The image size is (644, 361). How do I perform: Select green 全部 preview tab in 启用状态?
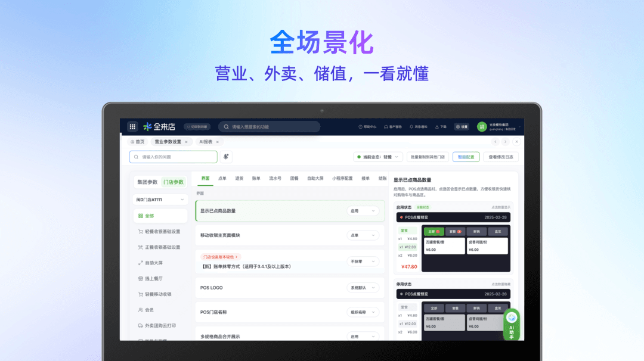(x=434, y=231)
